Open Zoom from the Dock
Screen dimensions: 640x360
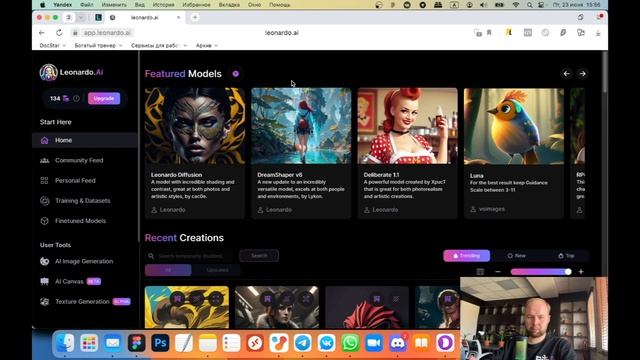(374, 343)
